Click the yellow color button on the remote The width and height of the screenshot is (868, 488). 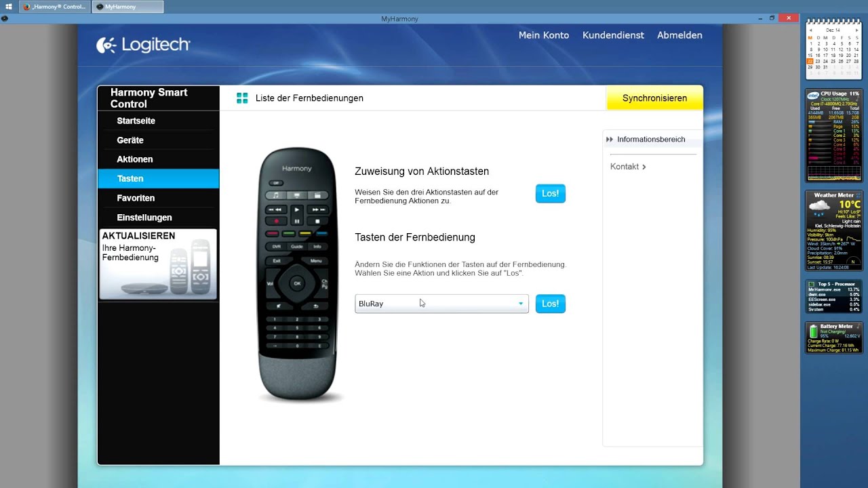click(305, 233)
